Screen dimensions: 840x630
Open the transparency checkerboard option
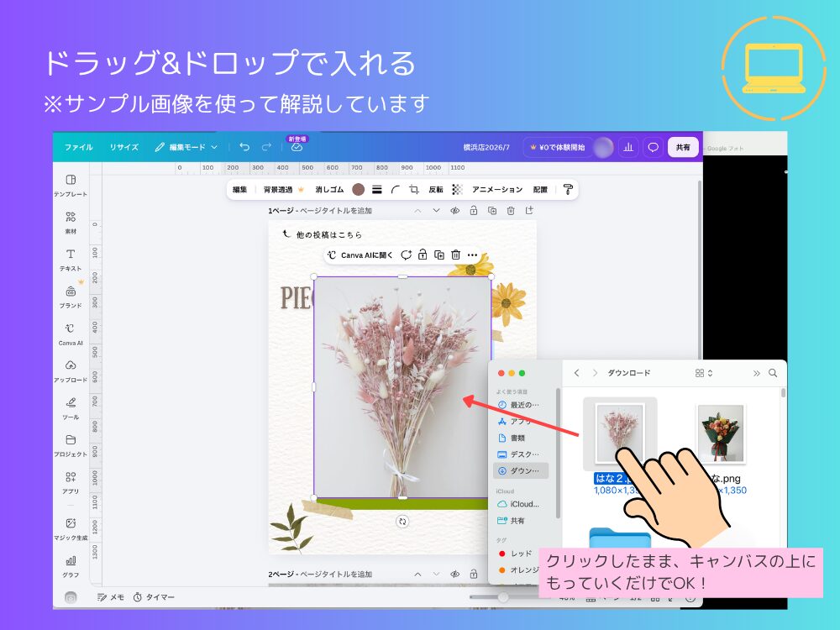pyautogui.click(x=457, y=189)
